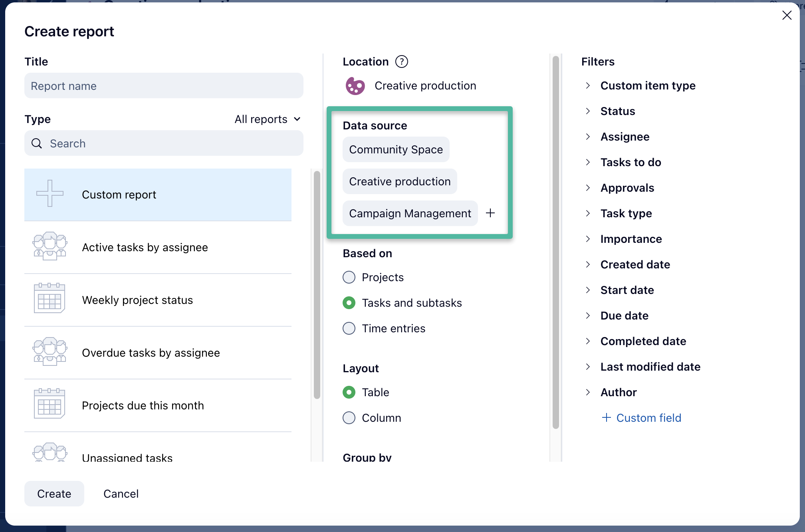Click Weekly project status calendar icon

50,299
